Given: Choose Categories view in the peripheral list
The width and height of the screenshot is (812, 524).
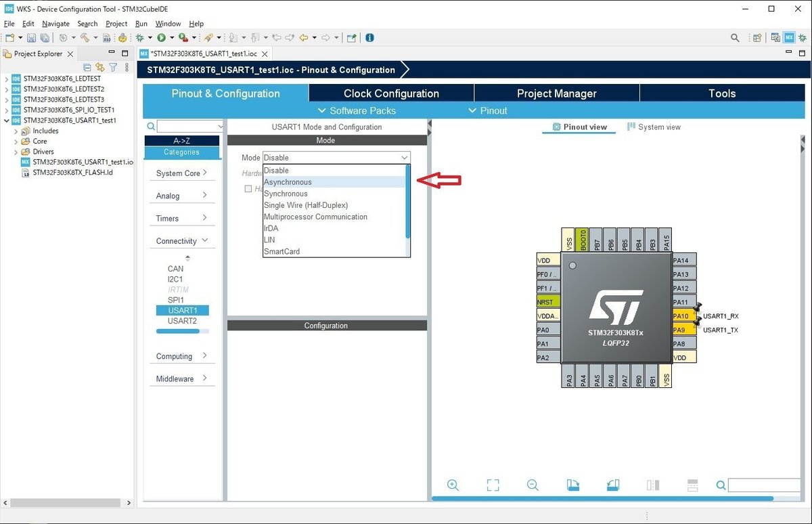Looking at the screenshot, I should (181, 152).
